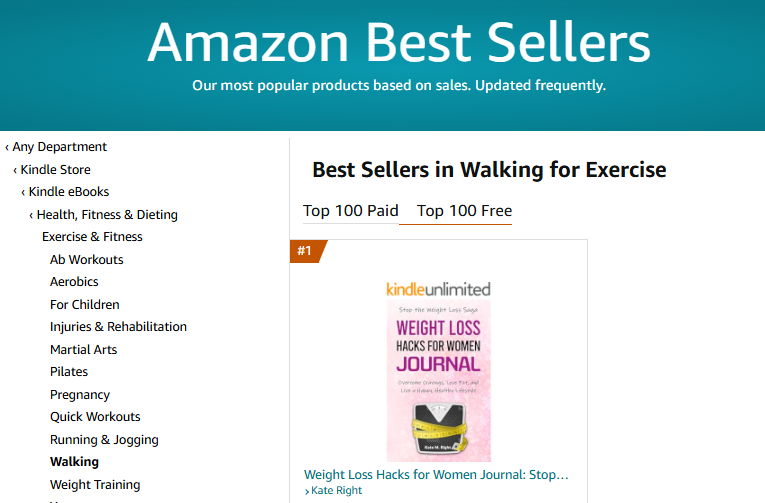
Task: Select the Ab Workouts category
Action: point(87,260)
